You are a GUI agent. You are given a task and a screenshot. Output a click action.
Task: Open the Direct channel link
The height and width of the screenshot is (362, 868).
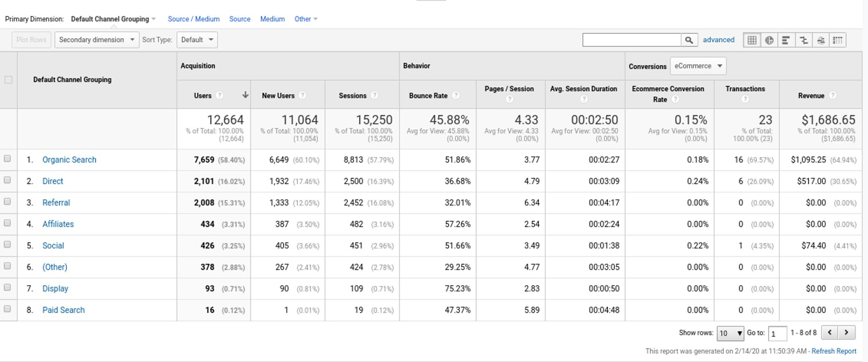53,181
